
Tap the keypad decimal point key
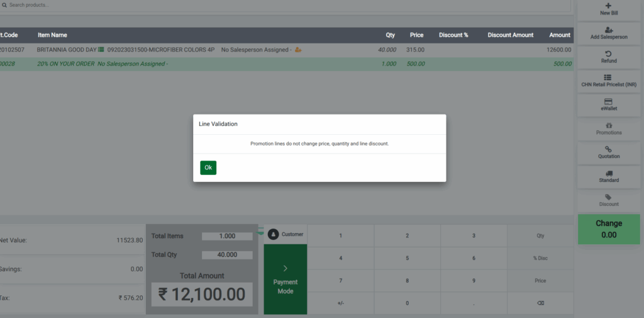[x=474, y=303]
